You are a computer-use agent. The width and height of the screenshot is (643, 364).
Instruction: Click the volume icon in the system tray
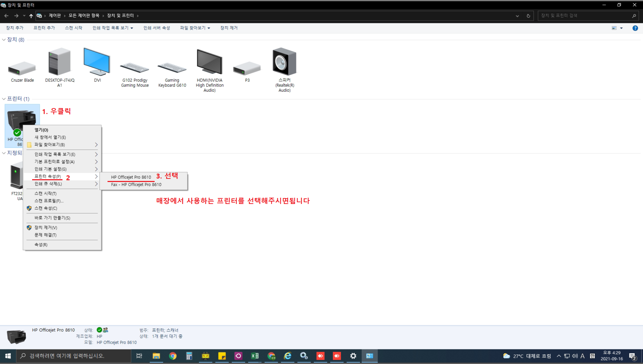[x=575, y=356]
